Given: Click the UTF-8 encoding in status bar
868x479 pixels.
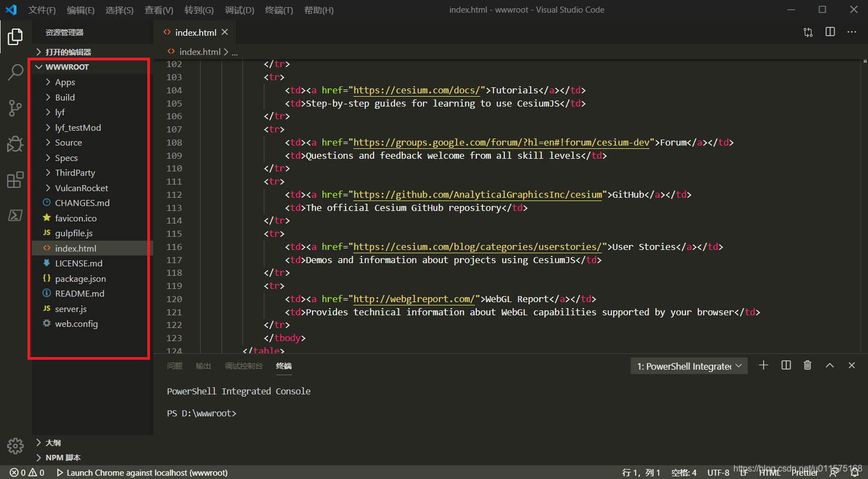Looking at the screenshot, I should [x=718, y=472].
